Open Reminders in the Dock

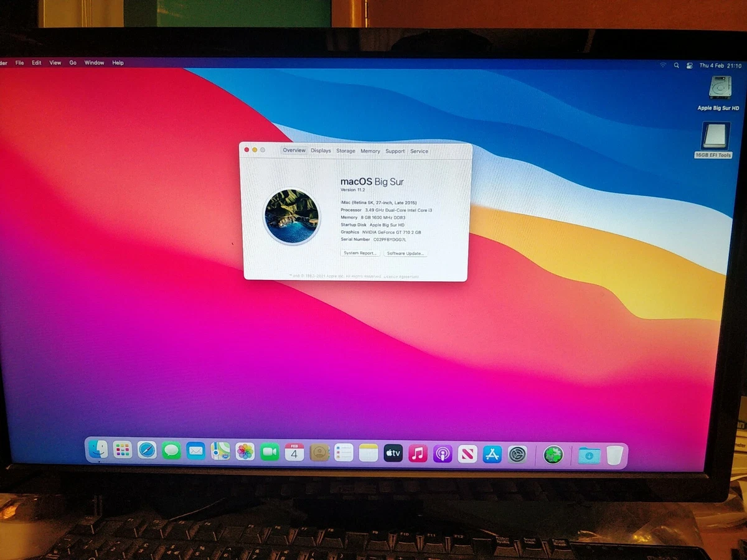[344, 452]
